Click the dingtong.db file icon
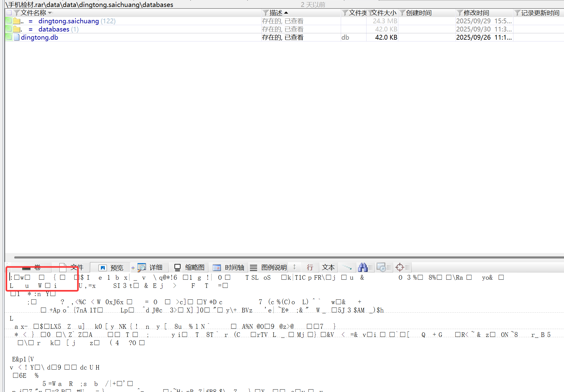Image resolution: width=564 pixels, height=392 pixels. 17,37
